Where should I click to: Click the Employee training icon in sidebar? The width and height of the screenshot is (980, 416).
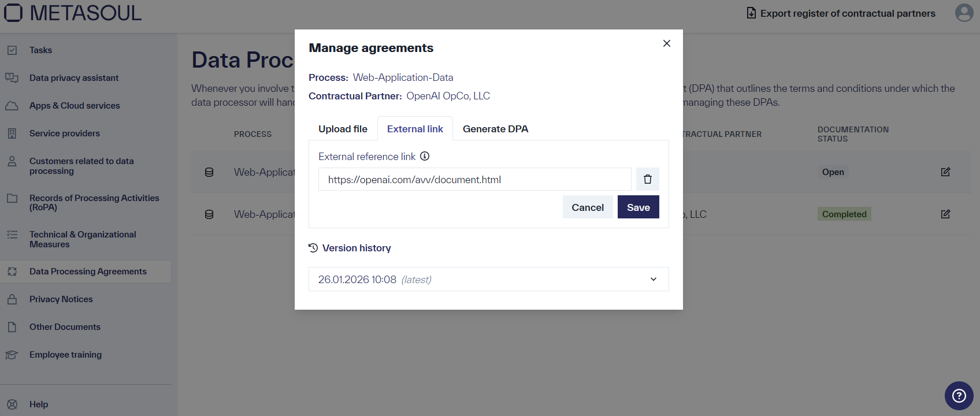coord(12,354)
